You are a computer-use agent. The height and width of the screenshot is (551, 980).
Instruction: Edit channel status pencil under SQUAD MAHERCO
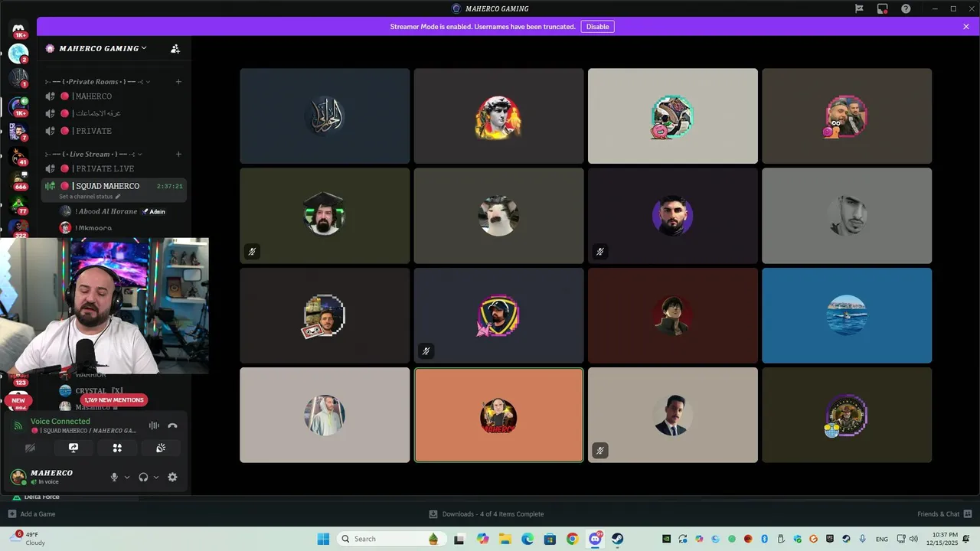point(117,197)
